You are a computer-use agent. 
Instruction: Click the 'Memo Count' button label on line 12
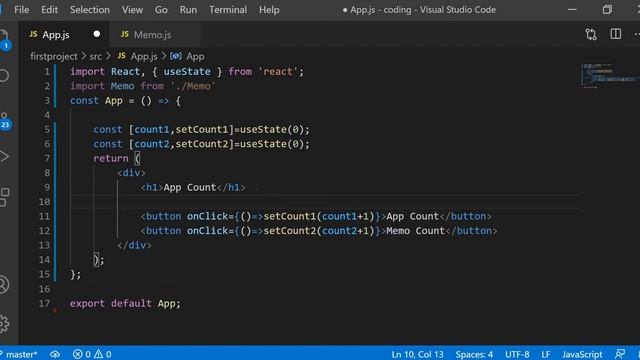click(x=415, y=231)
